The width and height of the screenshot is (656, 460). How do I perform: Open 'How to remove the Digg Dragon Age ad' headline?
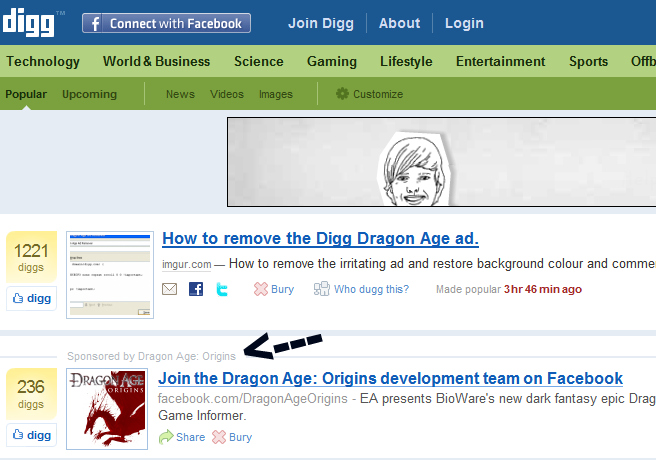(x=320, y=238)
